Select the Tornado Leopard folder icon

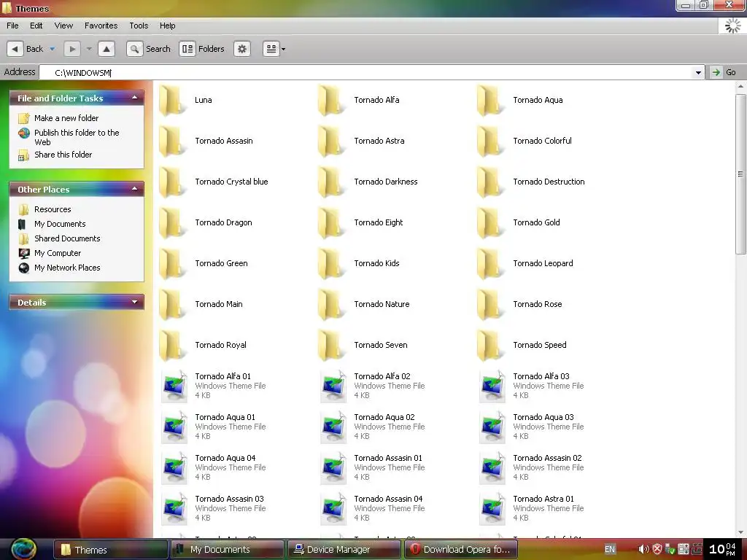pyautogui.click(x=490, y=263)
